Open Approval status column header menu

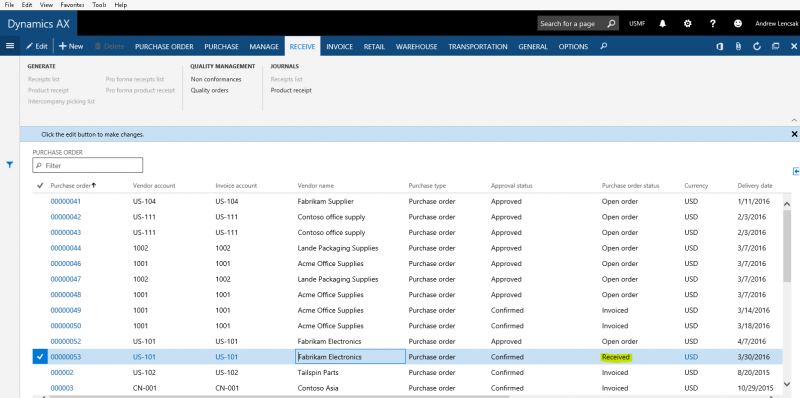tap(511, 186)
